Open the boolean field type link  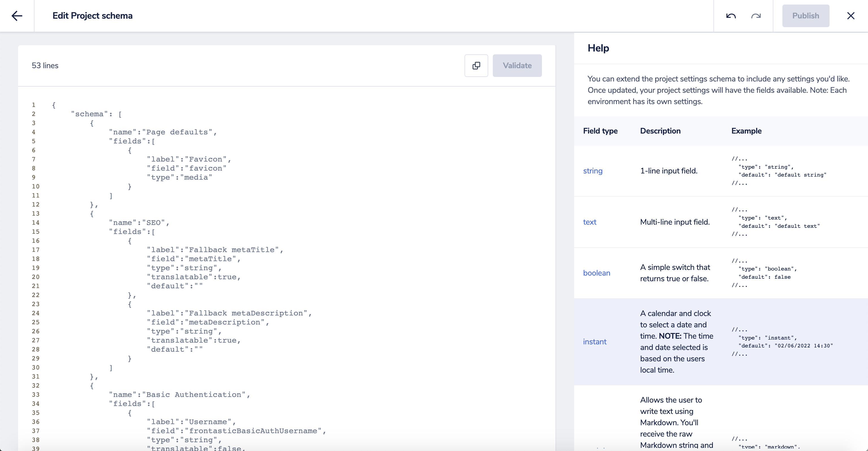pos(596,273)
